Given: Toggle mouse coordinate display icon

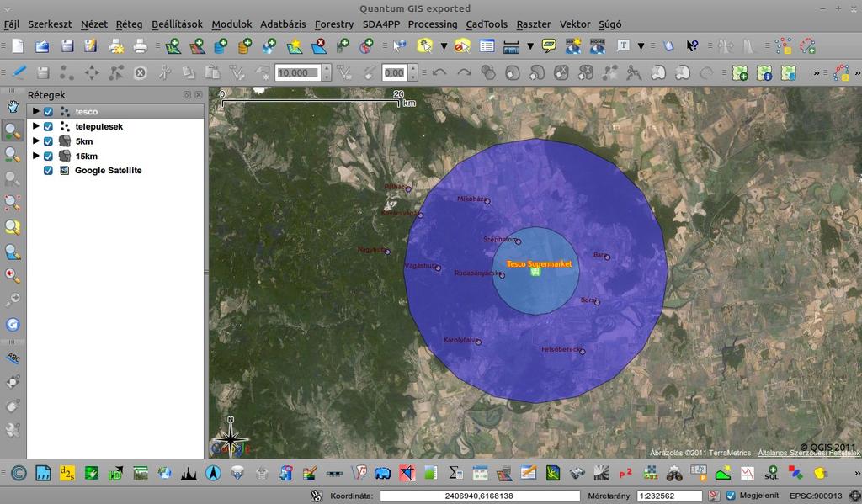Looking at the screenshot, I should (x=317, y=496).
